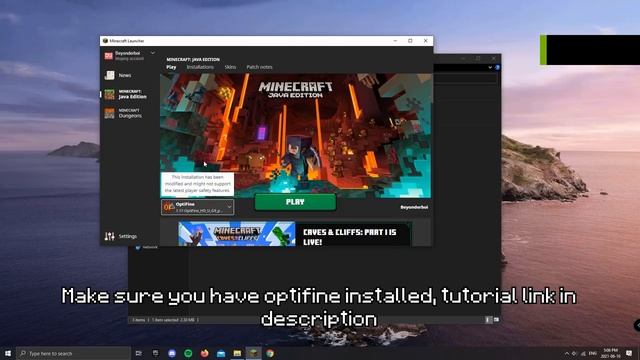Screen dimensions: 640x360
Task: Click large icons view in File Explorer status bar
Action: (x=496, y=320)
